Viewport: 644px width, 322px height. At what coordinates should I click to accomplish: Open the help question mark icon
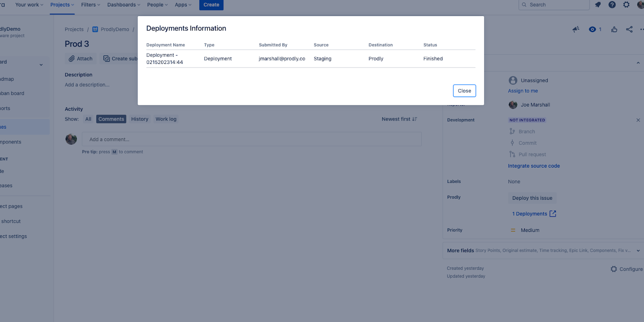(612, 5)
